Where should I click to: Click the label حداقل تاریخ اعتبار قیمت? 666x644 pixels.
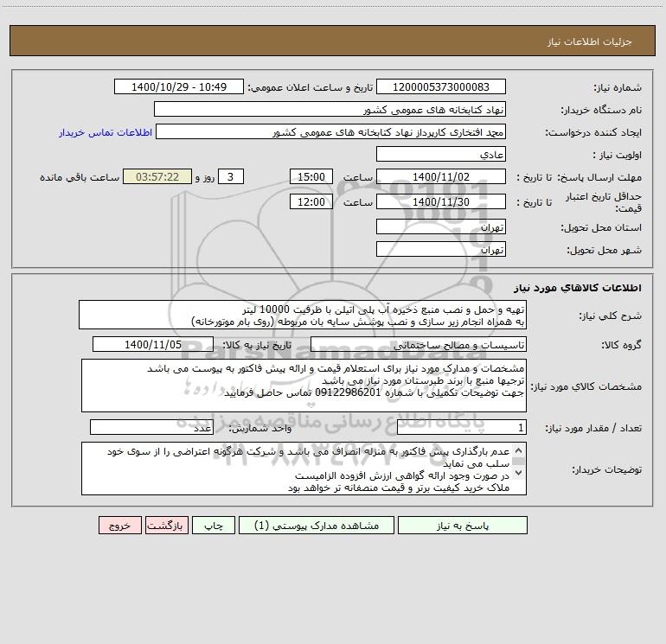tap(604, 202)
